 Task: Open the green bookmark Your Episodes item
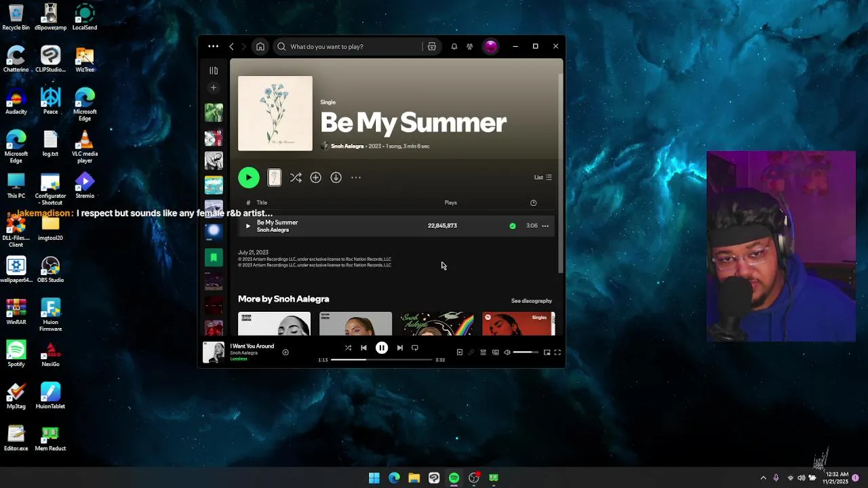click(x=214, y=258)
